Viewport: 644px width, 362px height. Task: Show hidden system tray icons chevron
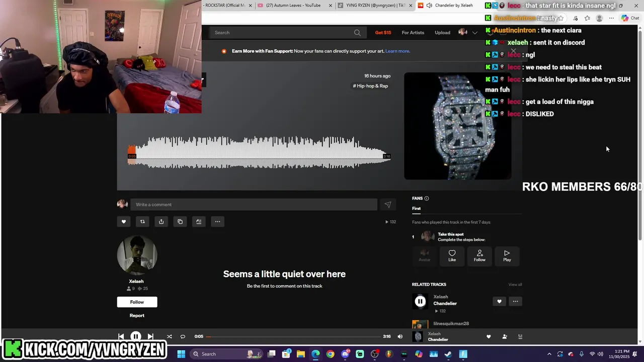pos(549,354)
